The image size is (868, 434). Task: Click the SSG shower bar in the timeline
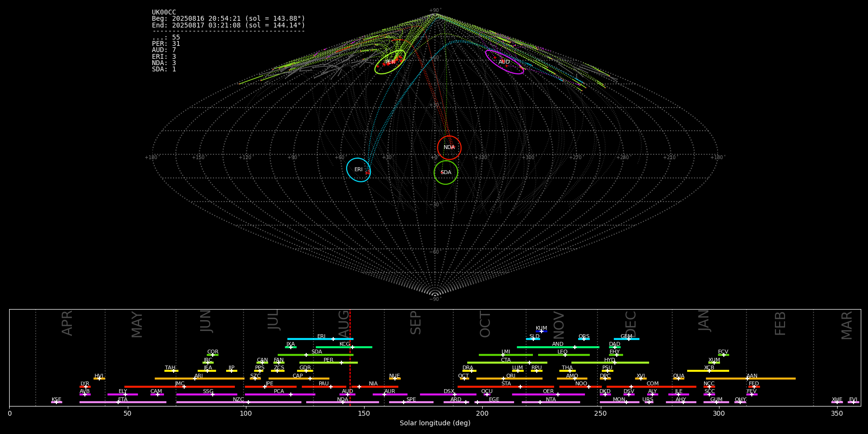coord(206,394)
